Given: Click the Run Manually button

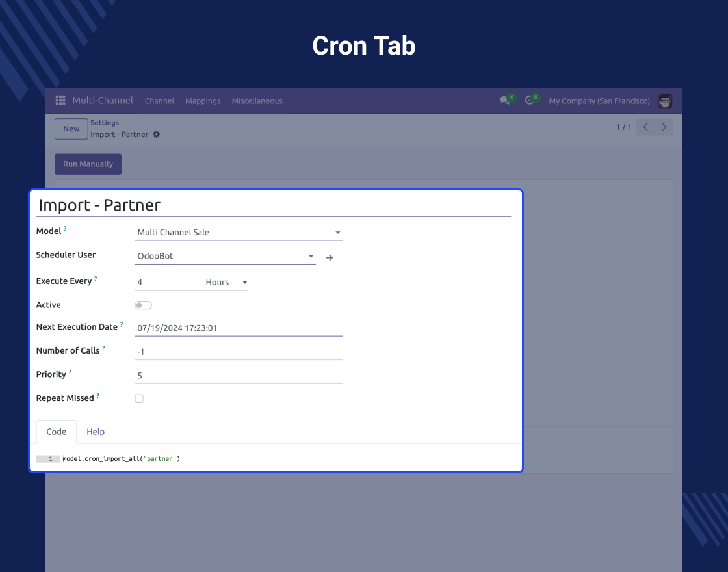Looking at the screenshot, I should click(88, 164).
